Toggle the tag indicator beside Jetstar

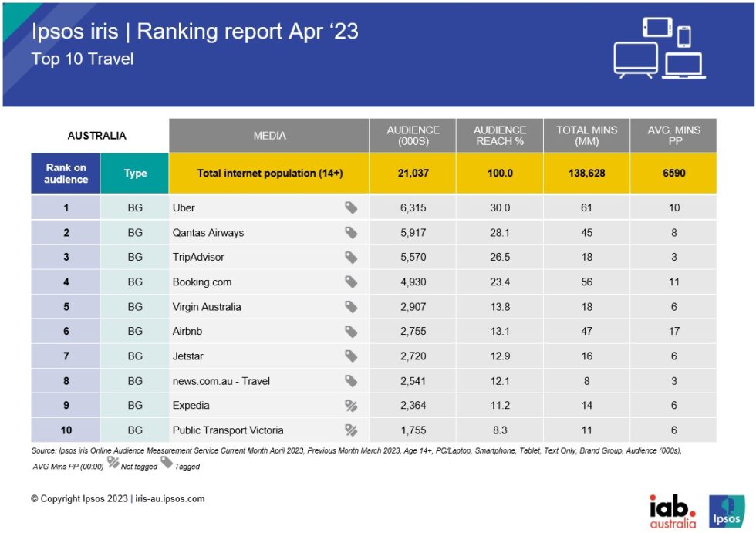[352, 356]
